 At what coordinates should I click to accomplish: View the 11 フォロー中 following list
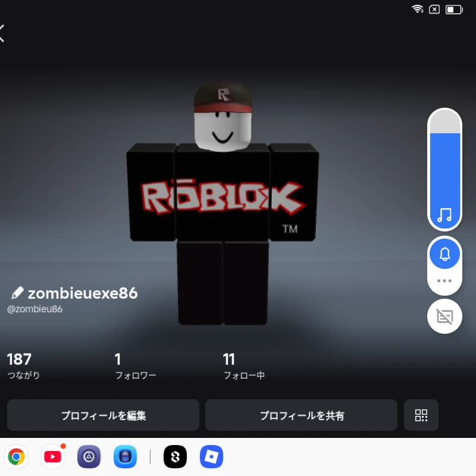[x=244, y=366]
